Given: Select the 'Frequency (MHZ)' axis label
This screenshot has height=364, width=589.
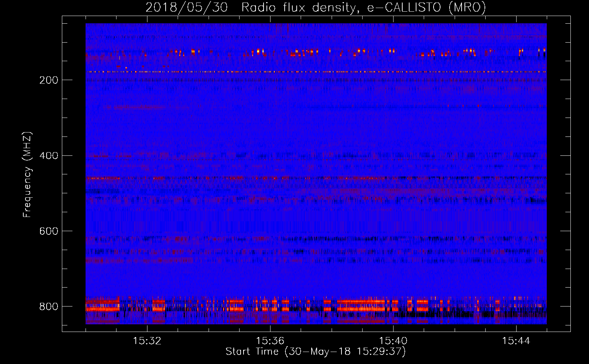Looking at the screenshot, I should (x=27, y=175).
